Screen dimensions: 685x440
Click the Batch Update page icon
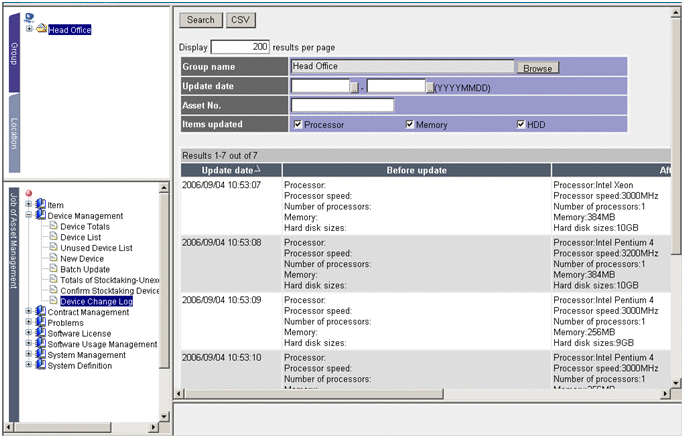coord(53,270)
